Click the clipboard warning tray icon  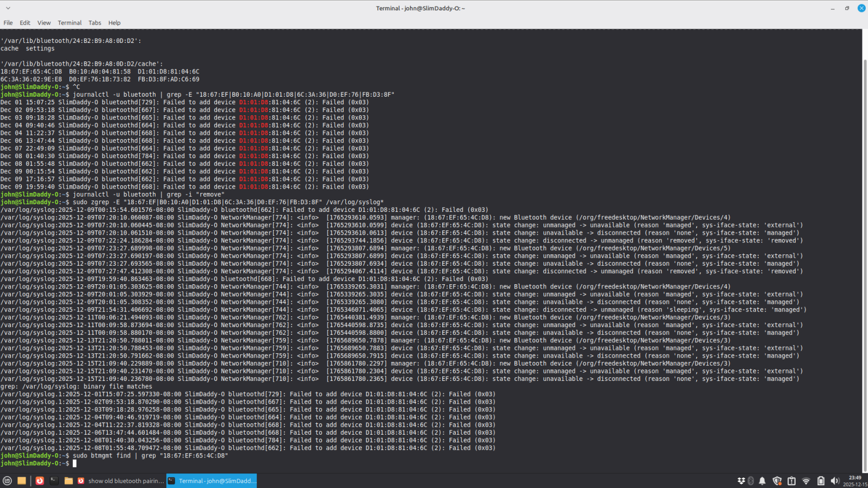tap(792, 480)
